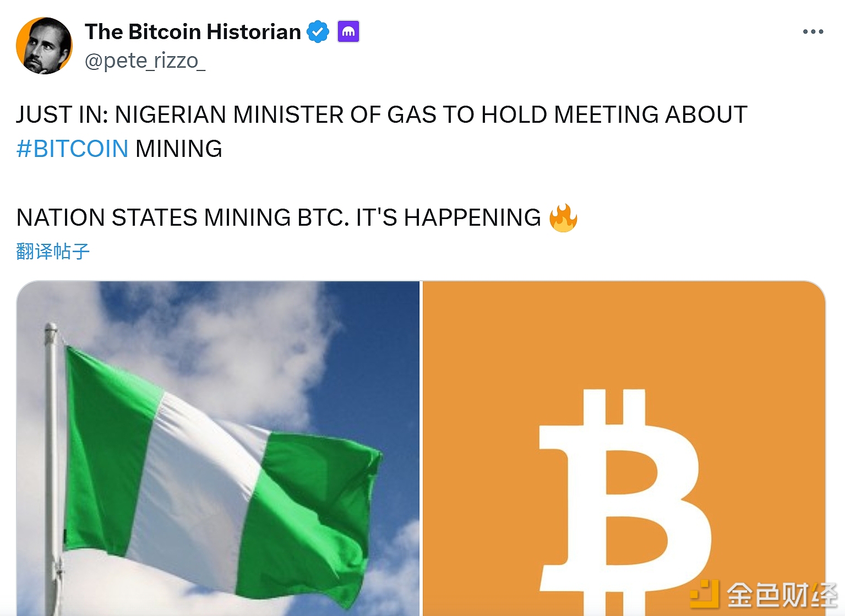This screenshot has width=845, height=616.
Task: Click the 翻译帖子 translate post link
Action: pyautogui.click(x=53, y=252)
